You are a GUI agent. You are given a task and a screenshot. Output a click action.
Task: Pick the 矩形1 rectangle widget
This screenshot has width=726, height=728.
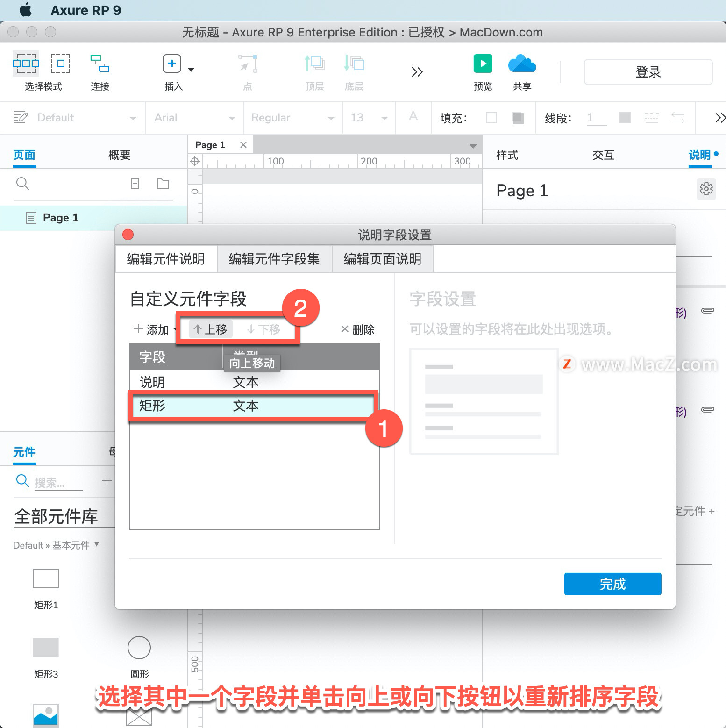(46, 578)
